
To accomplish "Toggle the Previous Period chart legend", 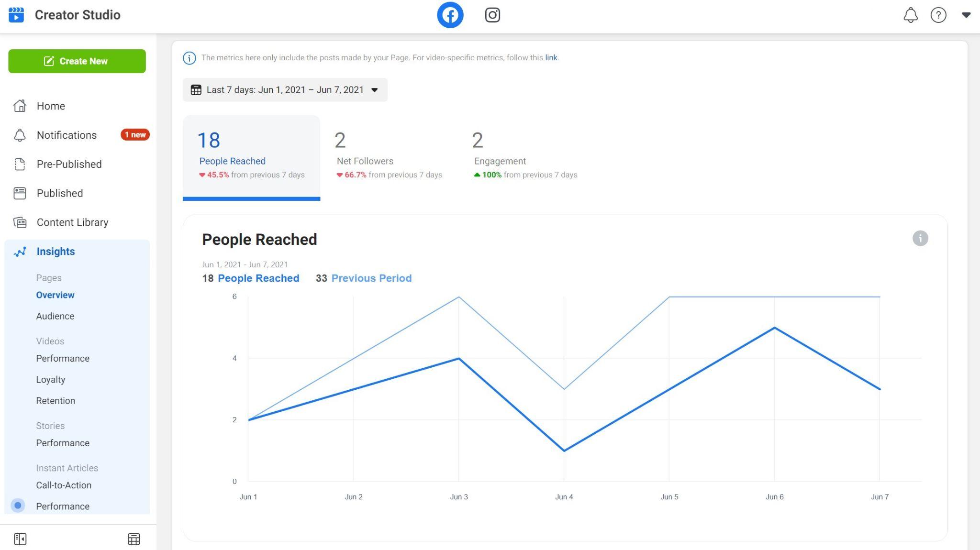I will (x=372, y=278).
